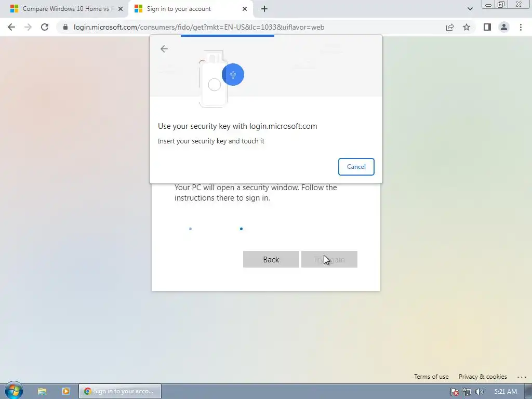Open the volume control tray icon

point(479,392)
